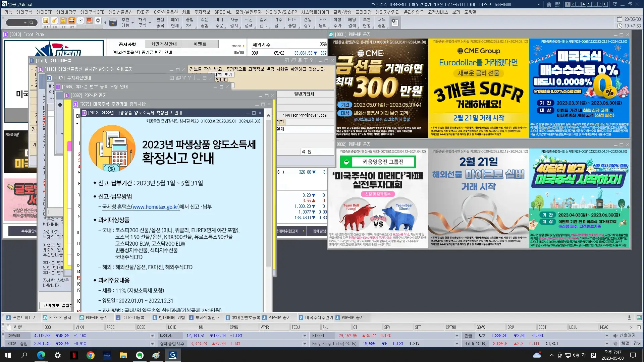Viewport: 644px width, 362px height.
Task: Open the KOSPI 종합 row dropdown
Action: pyautogui.click(x=152, y=344)
